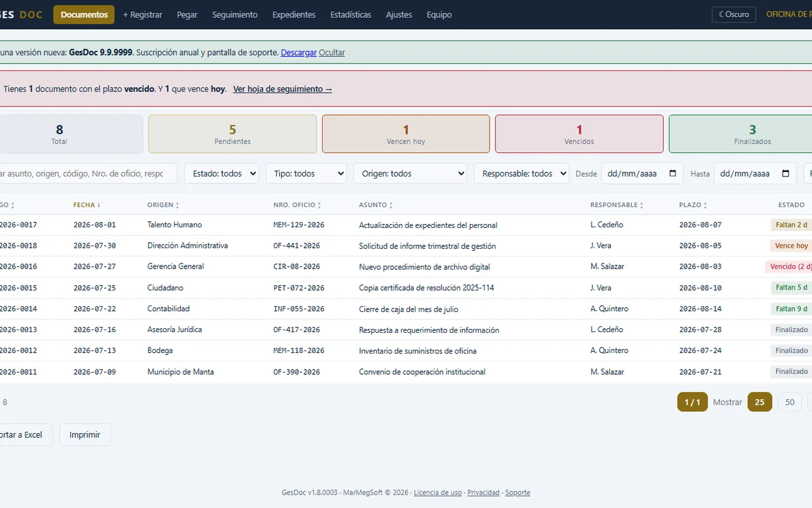The image size is (812, 508).
Task: Select the Total summary card
Action: pyautogui.click(x=71, y=134)
